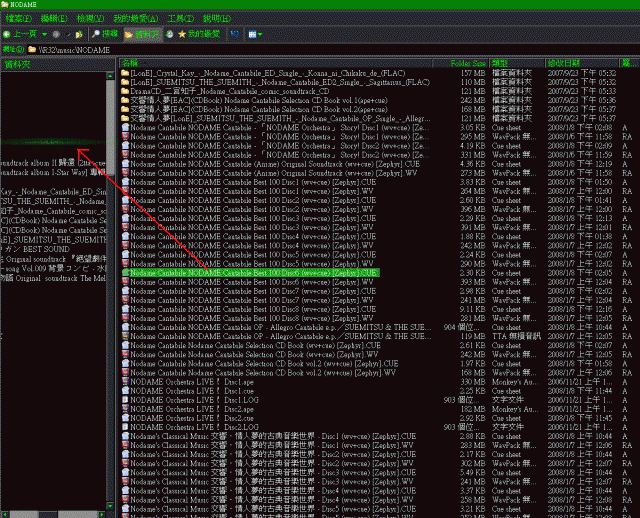Viewport: 640px width, 518px height.
Task: Click the folder tree vertical scrollbar thumb
Action: pos(110,127)
